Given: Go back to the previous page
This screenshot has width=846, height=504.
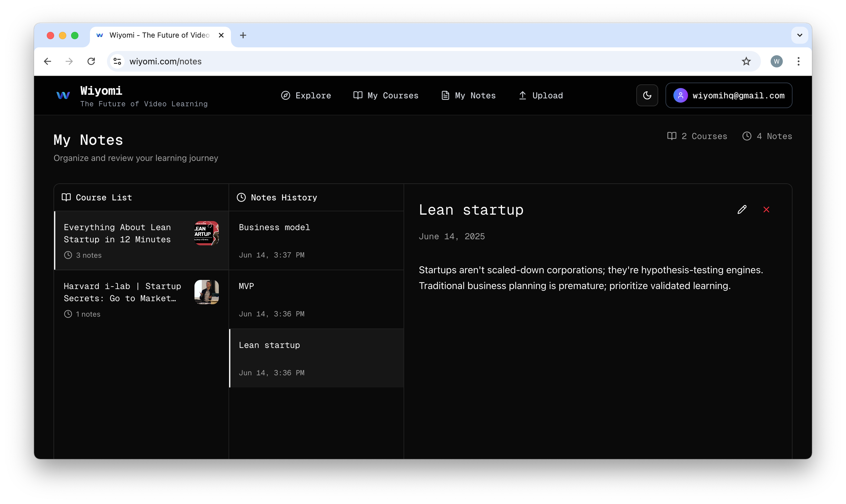Looking at the screenshot, I should coord(48,61).
